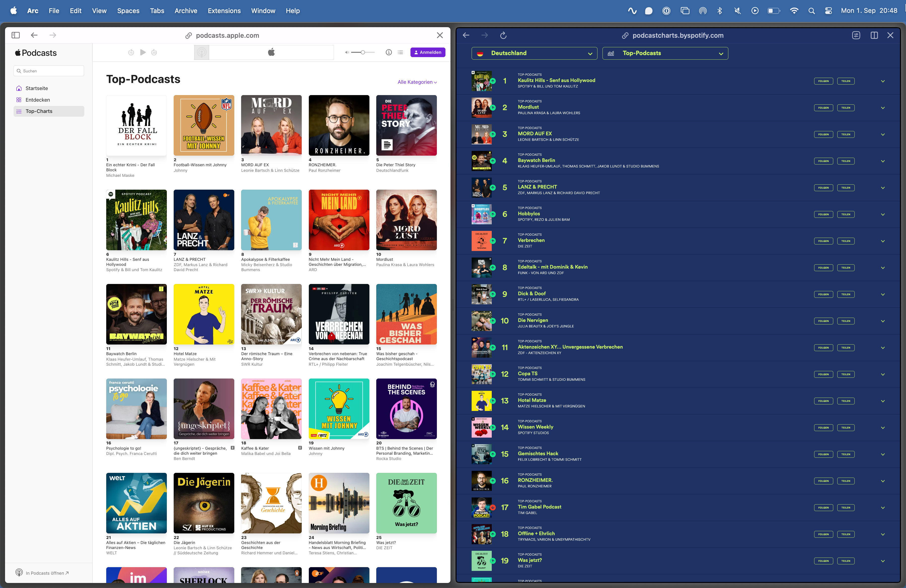Open Startseite in Podcasts sidebar
This screenshot has width=906, height=588.
tap(49, 88)
